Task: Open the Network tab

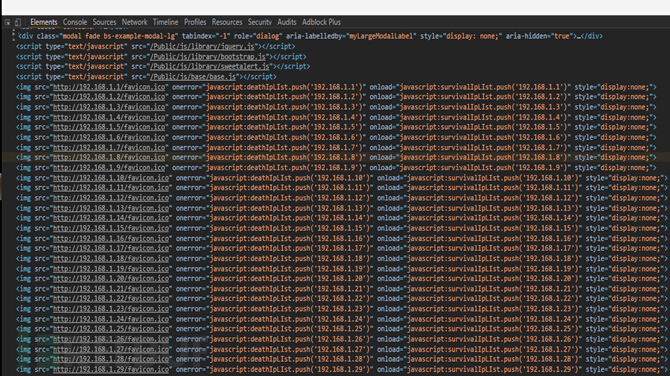Action: click(x=134, y=22)
